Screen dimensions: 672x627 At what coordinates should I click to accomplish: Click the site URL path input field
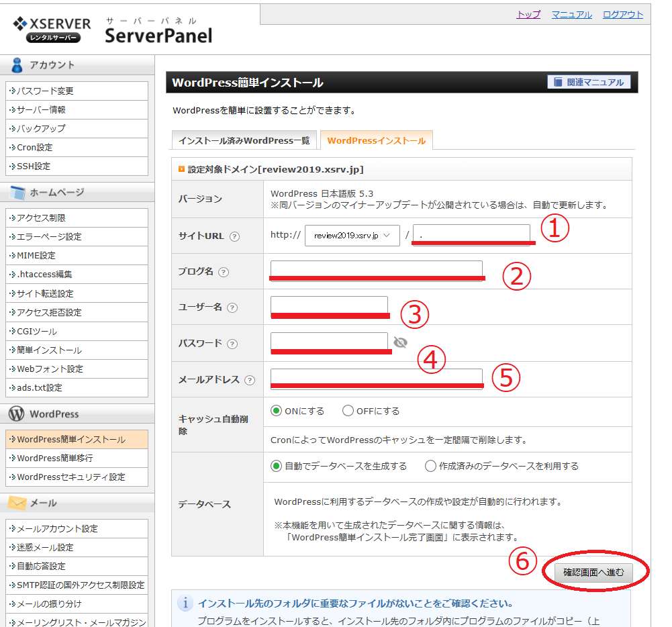[471, 234]
